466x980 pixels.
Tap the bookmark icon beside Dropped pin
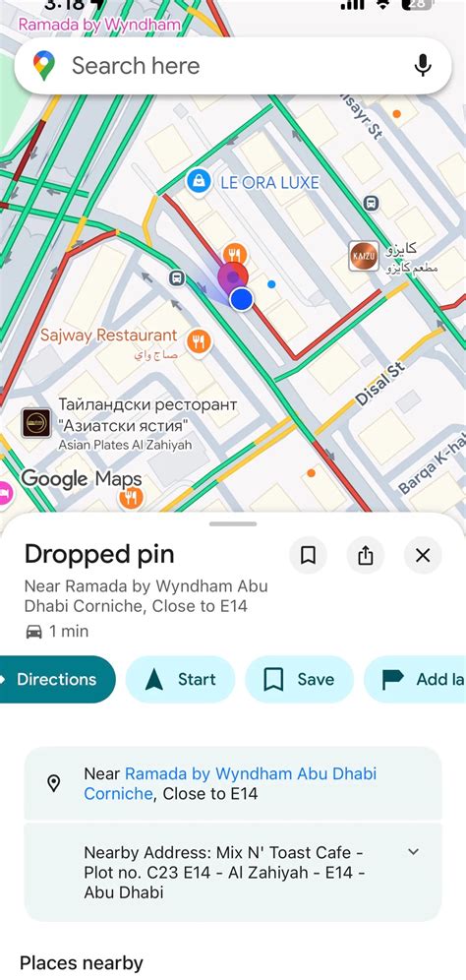(308, 555)
